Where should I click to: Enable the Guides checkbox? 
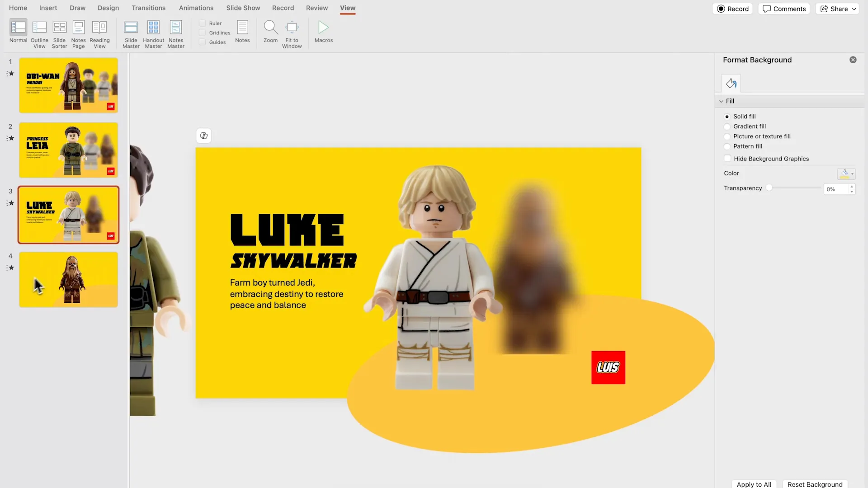tap(203, 42)
